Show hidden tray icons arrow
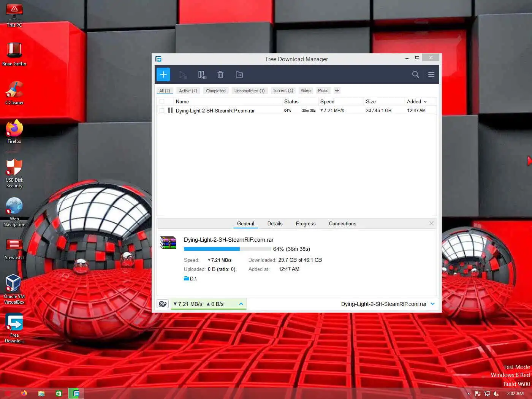532x399 pixels. 469,394
